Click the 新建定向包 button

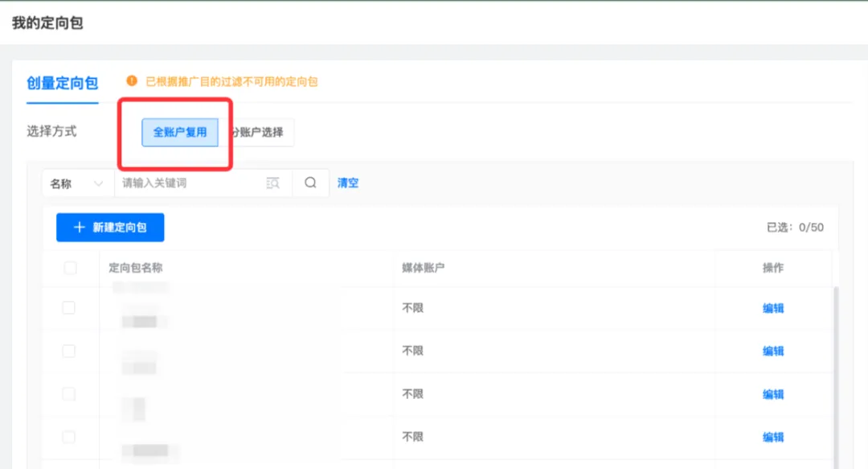tap(110, 228)
